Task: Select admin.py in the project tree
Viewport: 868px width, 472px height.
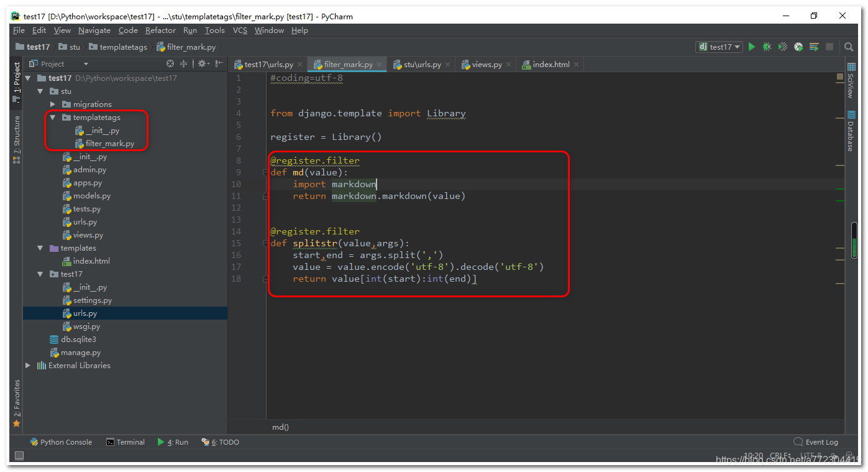Action: tap(84, 170)
